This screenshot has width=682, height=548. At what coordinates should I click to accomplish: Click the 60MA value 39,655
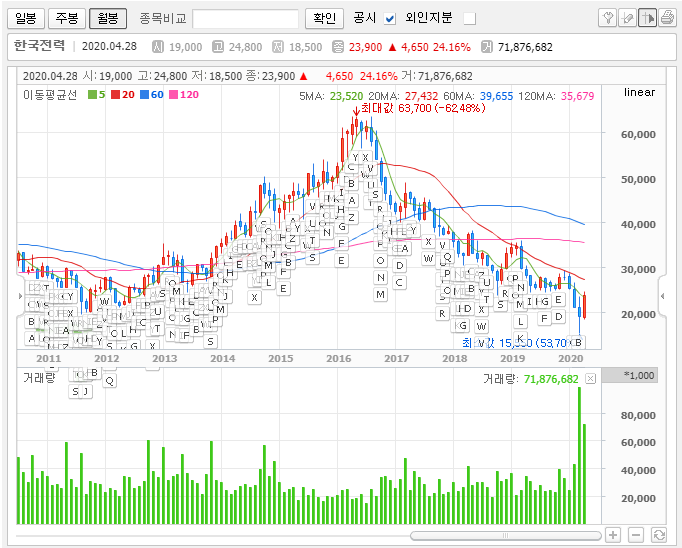click(496, 96)
